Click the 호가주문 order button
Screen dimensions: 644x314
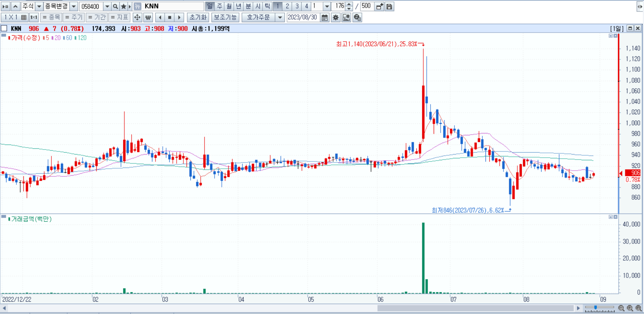pos(258,17)
